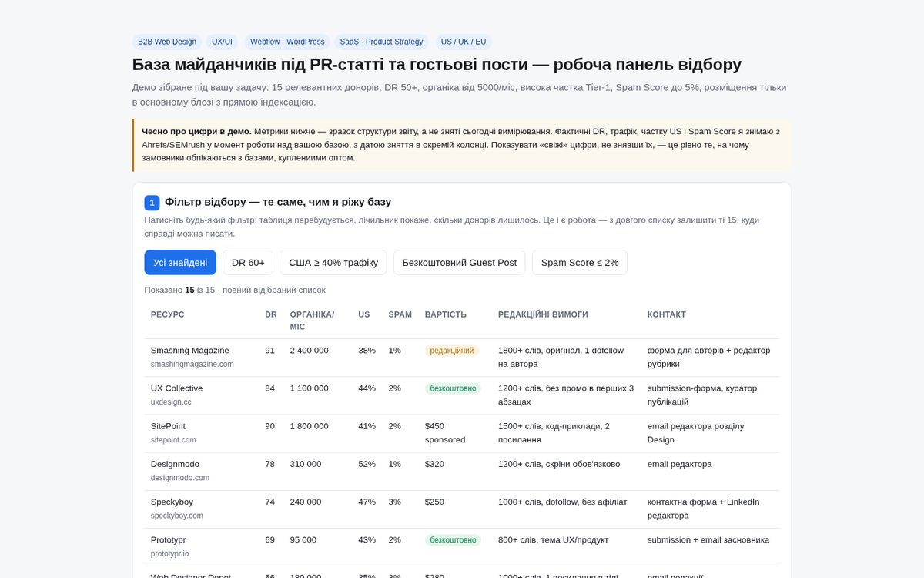Click the 'SPAM' column header
Image resolution: width=924 pixels, height=578 pixels.
click(400, 314)
